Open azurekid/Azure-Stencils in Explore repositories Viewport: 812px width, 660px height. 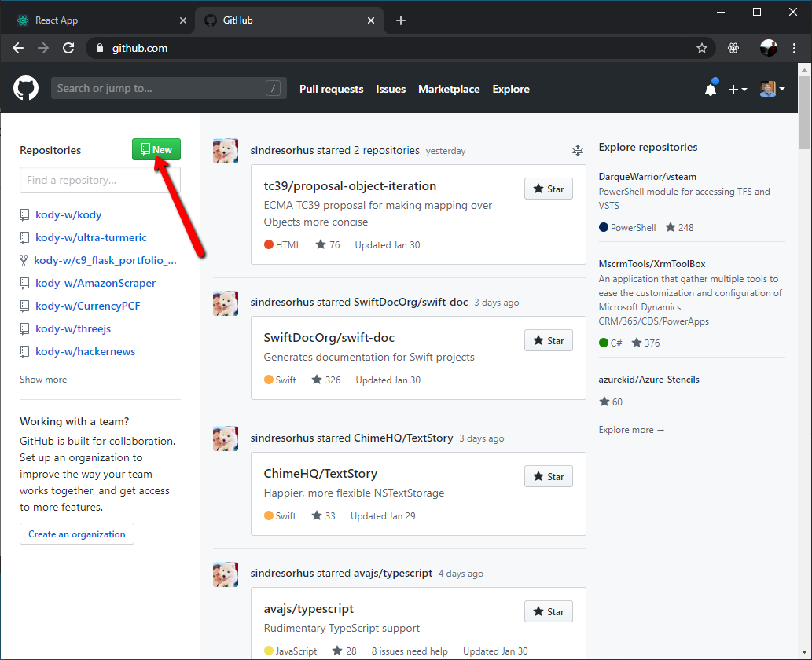[648, 379]
